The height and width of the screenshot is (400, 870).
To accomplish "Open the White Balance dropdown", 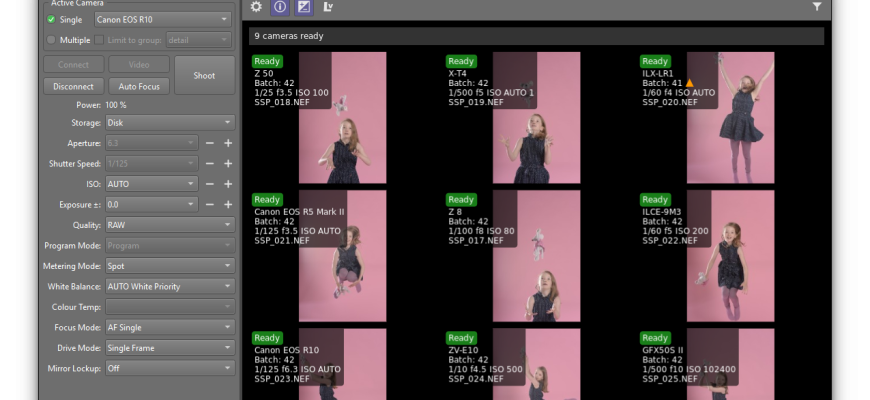I will [170, 287].
